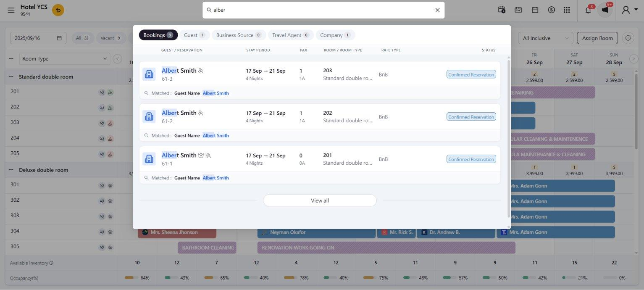Click matched guest name link in 61-3
Image resolution: width=644 pixels, height=290 pixels.
click(x=216, y=93)
